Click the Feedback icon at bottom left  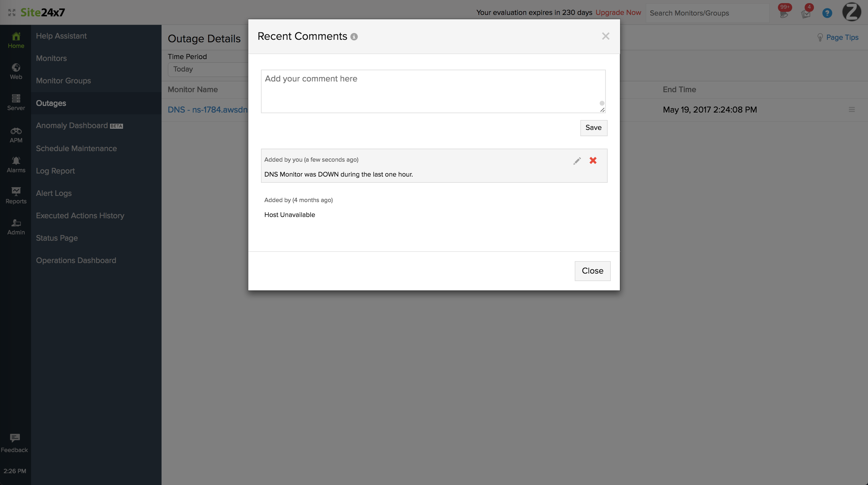point(15,438)
